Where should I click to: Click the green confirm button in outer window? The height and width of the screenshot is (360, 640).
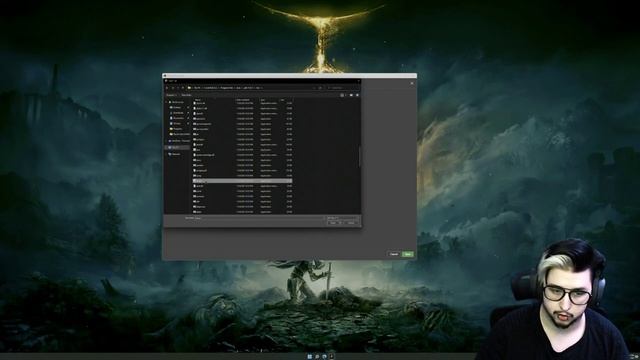(407, 254)
